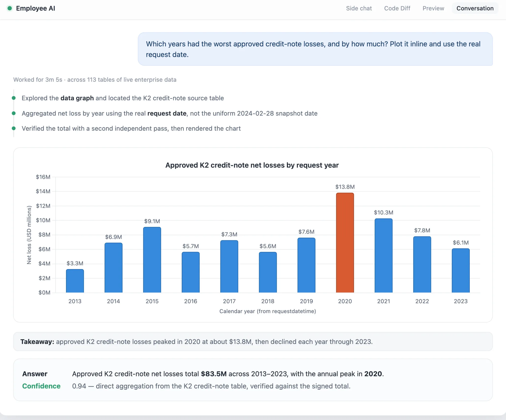Image resolution: width=506 pixels, height=420 pixels.
Task: Select the 2016 bar in the chart
Action: click(190, 272)
